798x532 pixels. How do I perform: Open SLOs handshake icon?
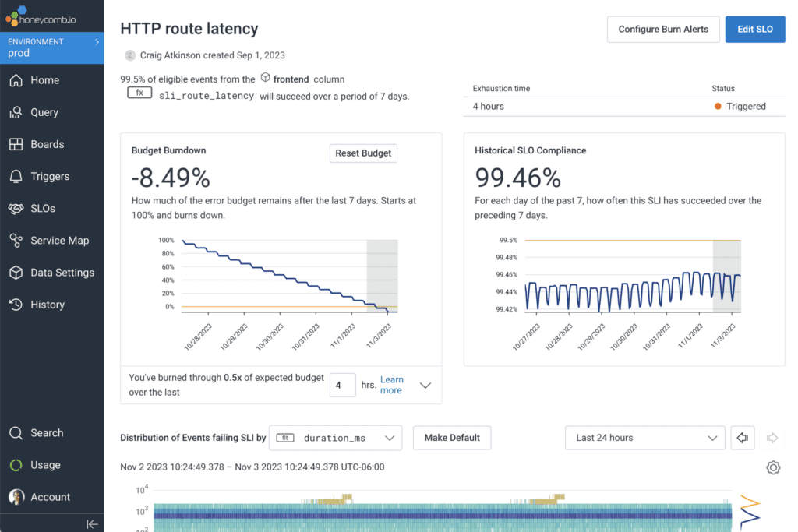(16, 209)
